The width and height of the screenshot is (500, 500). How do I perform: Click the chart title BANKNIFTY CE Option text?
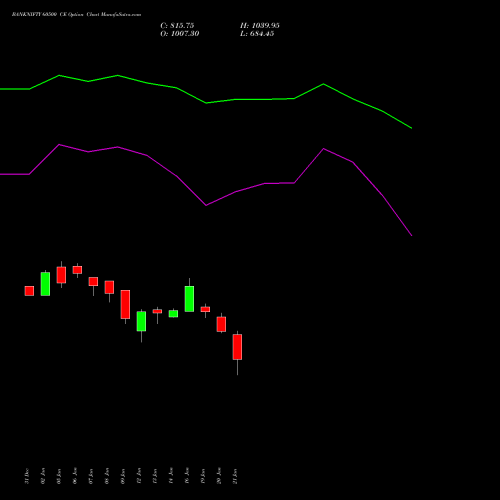coord(76,15)
